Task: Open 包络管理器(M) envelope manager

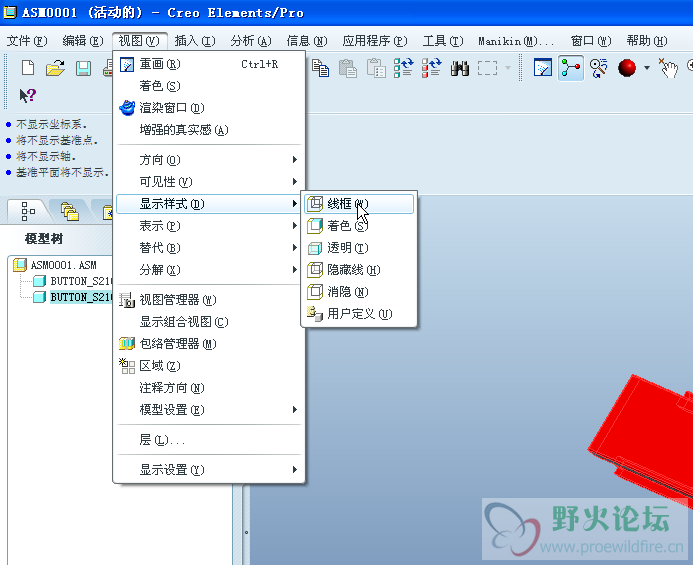Action: click(209, 344)
